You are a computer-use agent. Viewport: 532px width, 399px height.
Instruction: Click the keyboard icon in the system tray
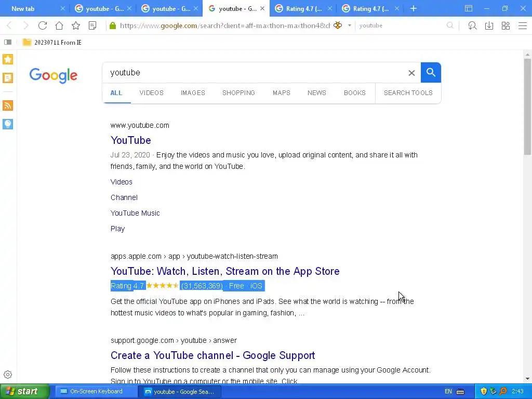pos(460,392)
